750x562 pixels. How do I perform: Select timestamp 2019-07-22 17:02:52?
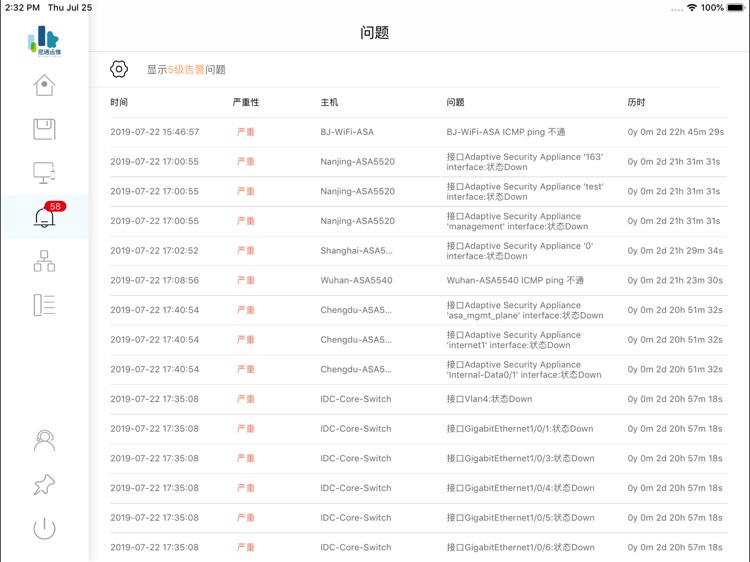154,251
